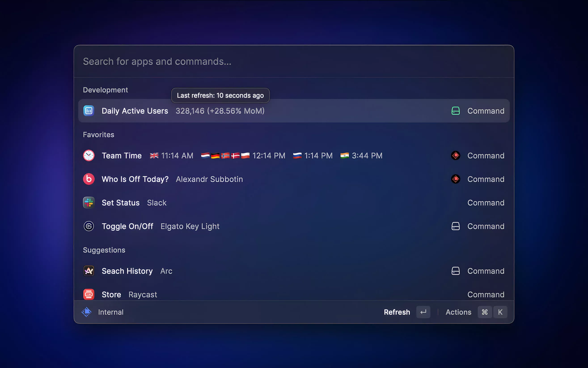Click the Daily Active Users chart icon
This screenshot has height=368, width=588.
[89, 111]
